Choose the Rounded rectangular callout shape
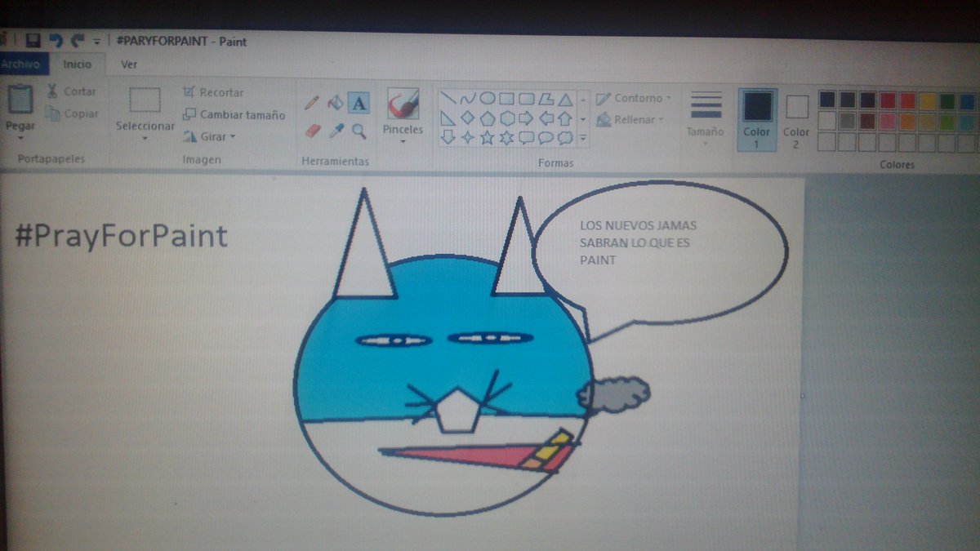Viewport: 980px width, 551px height. tap(527, 138)
